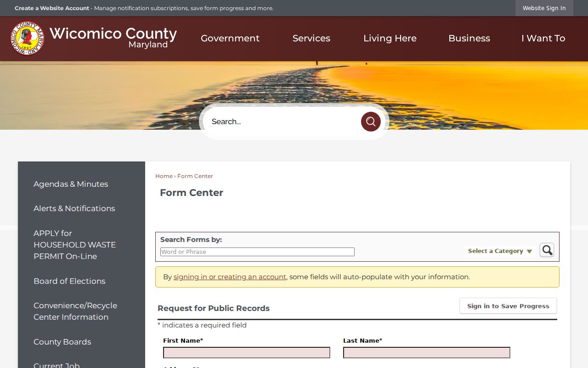Focus the main Search text field
Screen dimensions: 588x368
coord(283,121)
